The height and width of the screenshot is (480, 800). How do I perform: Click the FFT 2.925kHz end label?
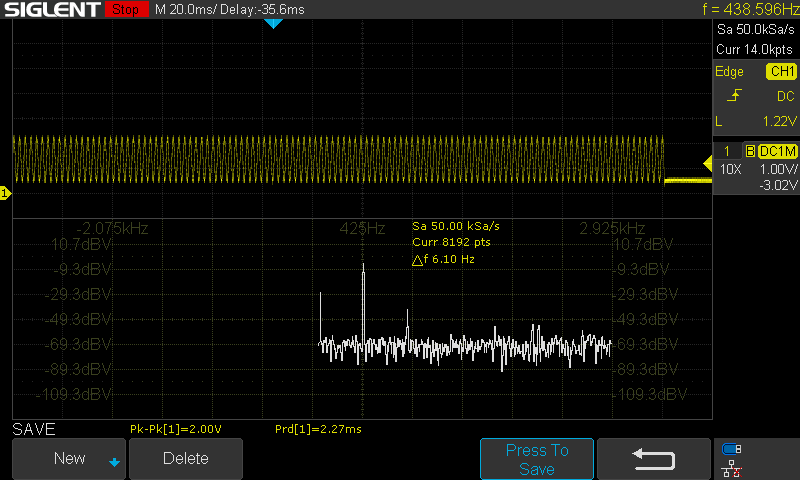612,228
